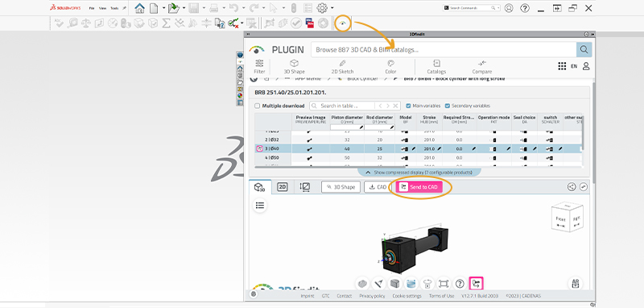Click the SolidWorks user account icon
Viewport: 644px width, 308px height.
pyautogui.click(x=509, y=8)
